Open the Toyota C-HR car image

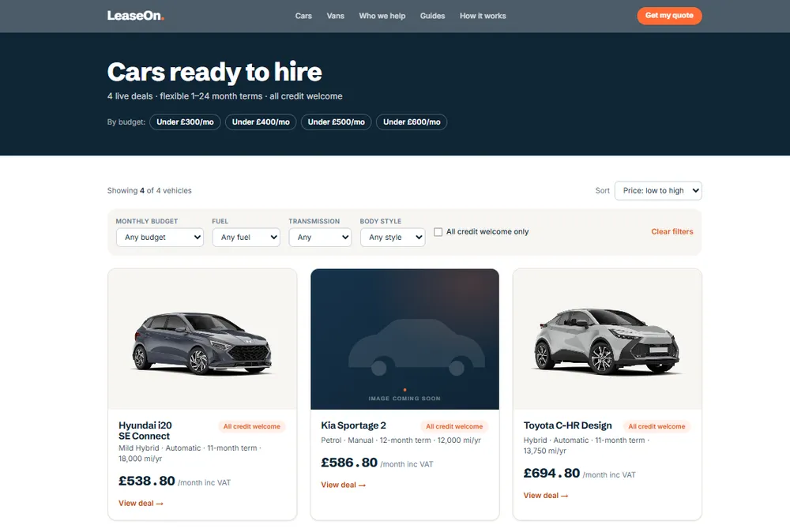(607, 339)
